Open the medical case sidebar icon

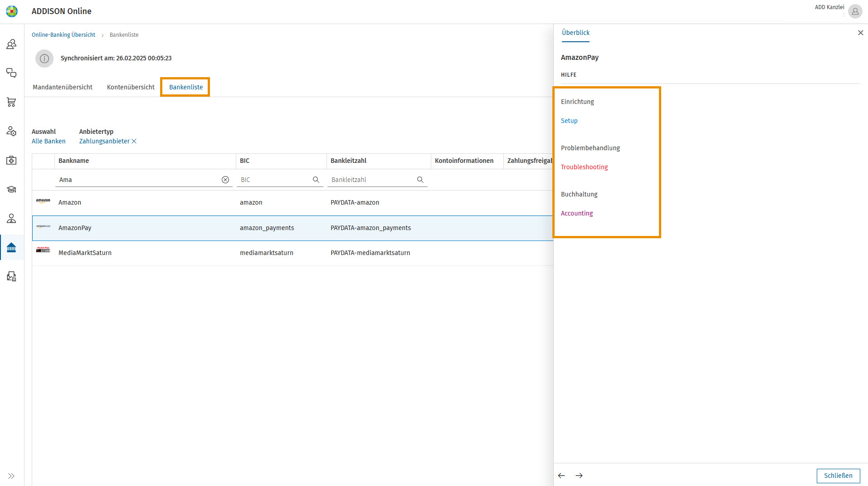[x=11, y=160]
